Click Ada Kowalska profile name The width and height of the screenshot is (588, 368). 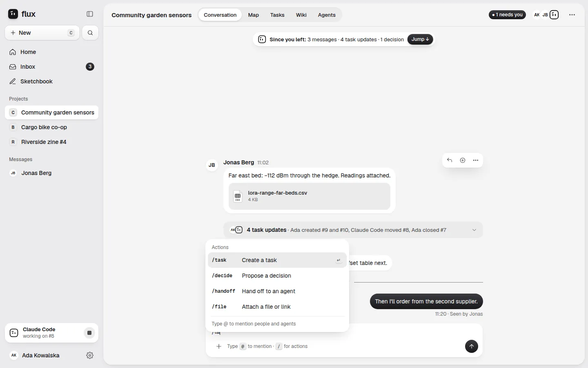(41, 355)
